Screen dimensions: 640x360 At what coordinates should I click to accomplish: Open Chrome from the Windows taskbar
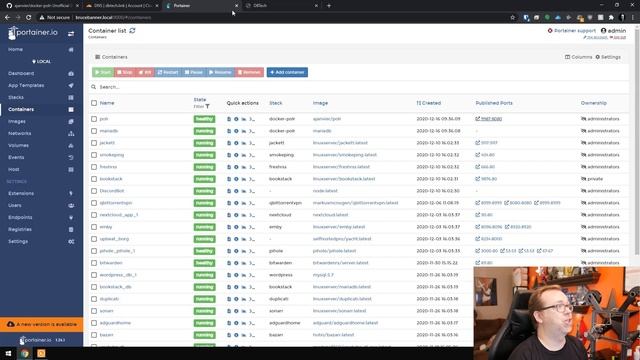pyautogui.click(x=25, y=353)
